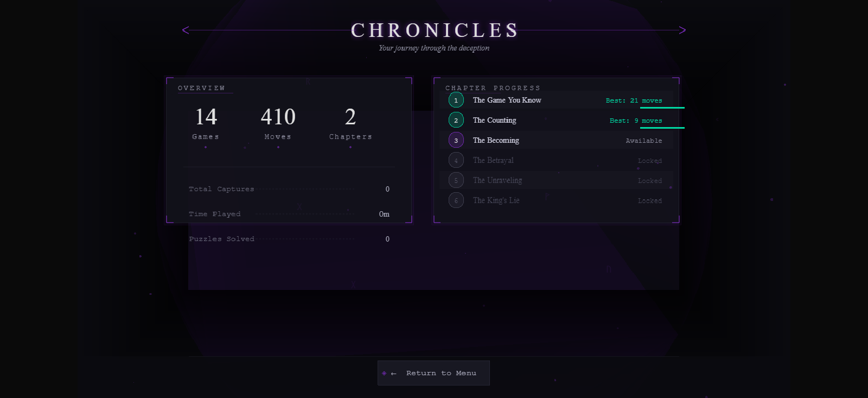Click the locked chapter 4 badge
Viewport: 868px width, 398px height.
point(456,160)
